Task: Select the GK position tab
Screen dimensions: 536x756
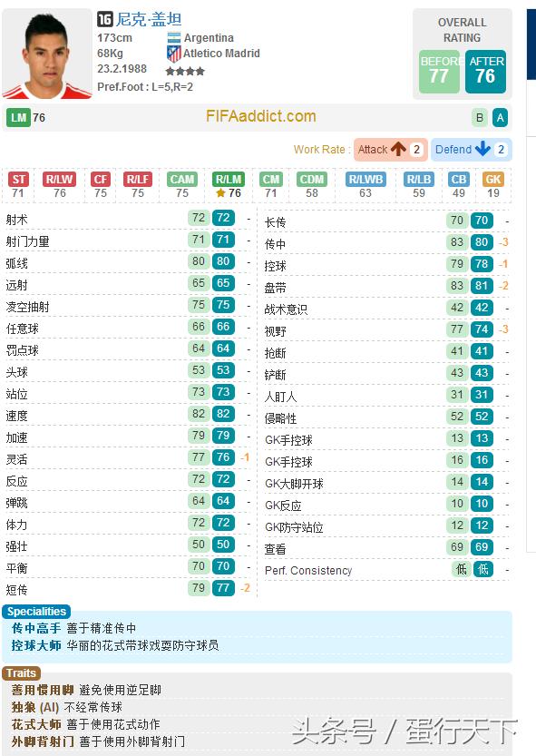Action: coord(493,180)
